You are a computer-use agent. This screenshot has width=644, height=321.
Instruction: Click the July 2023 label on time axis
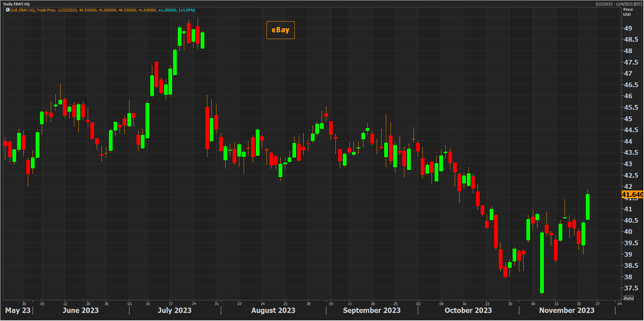click(174, 310)
